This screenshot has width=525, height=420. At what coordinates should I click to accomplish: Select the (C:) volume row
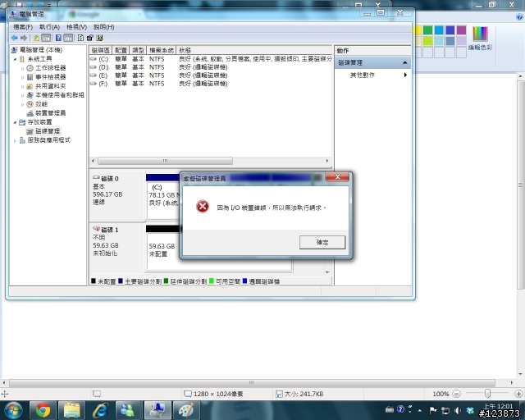coord(211,59)
